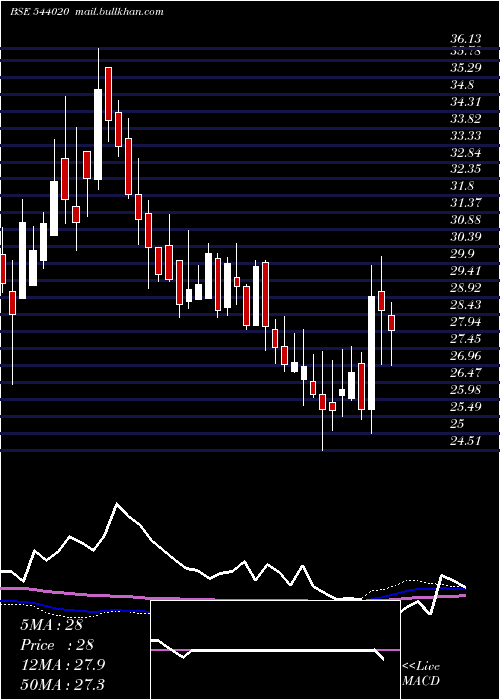Click the 26.96 price level label

point(466,355)
